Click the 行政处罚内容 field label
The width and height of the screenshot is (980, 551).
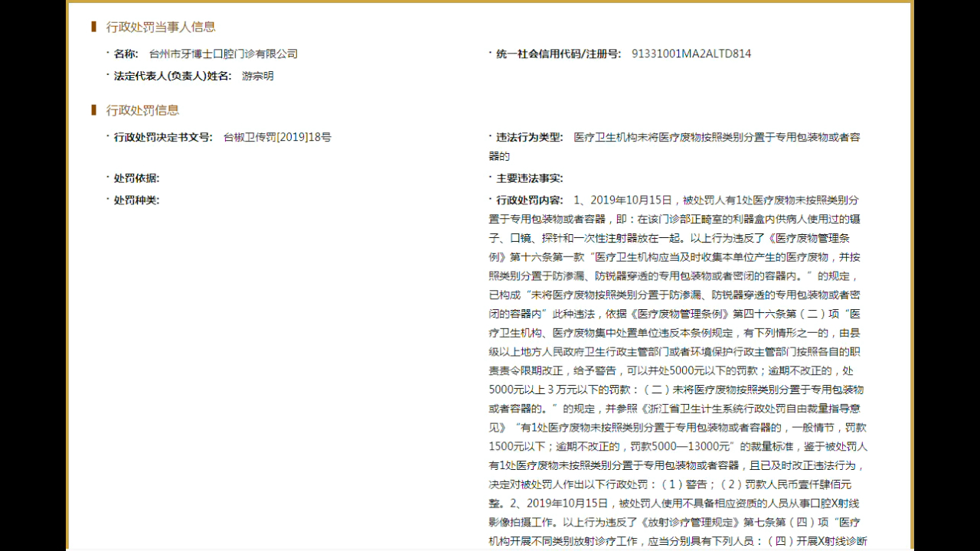[x=527, y=201]
